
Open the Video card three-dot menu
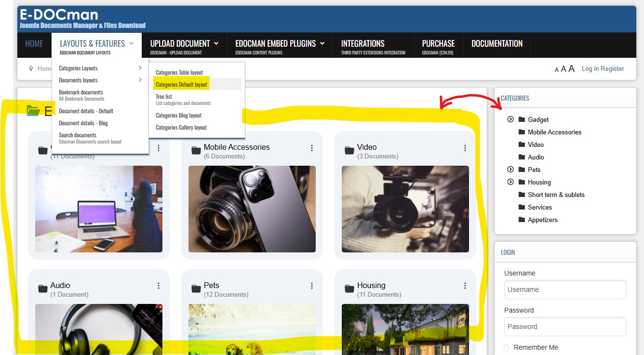tap(465, 148)
